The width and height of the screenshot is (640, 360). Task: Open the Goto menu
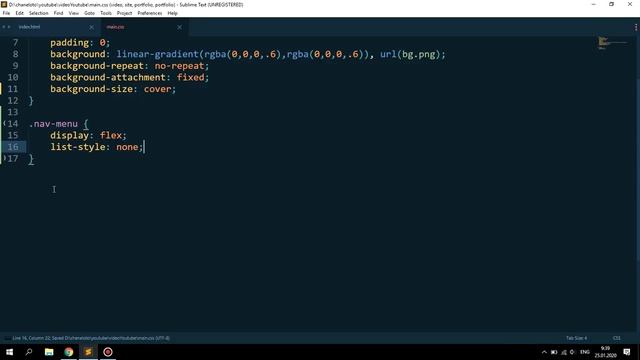(89, 13)
